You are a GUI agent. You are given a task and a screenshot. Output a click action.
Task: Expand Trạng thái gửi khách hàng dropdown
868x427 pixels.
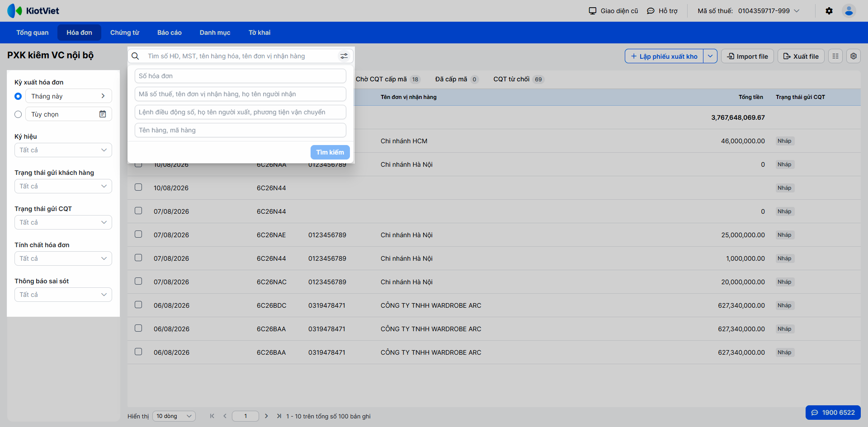63,186
